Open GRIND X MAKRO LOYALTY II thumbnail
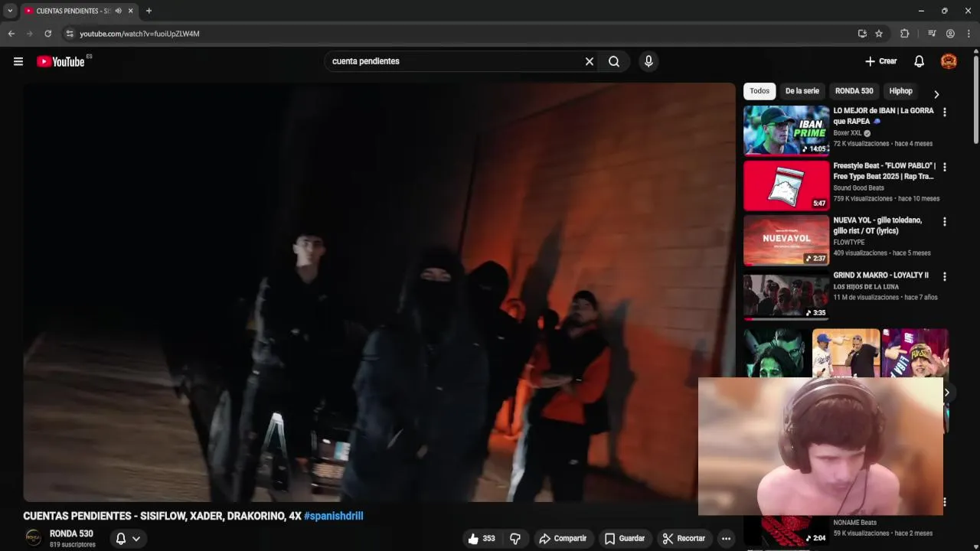The height and width of the screenshot is (551, 980). 786,295
